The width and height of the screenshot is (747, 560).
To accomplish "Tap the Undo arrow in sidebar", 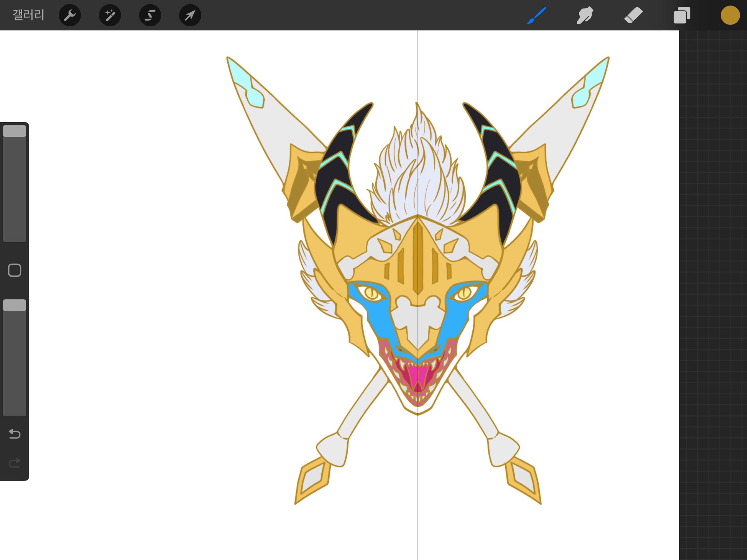I will tap(15, 433).
